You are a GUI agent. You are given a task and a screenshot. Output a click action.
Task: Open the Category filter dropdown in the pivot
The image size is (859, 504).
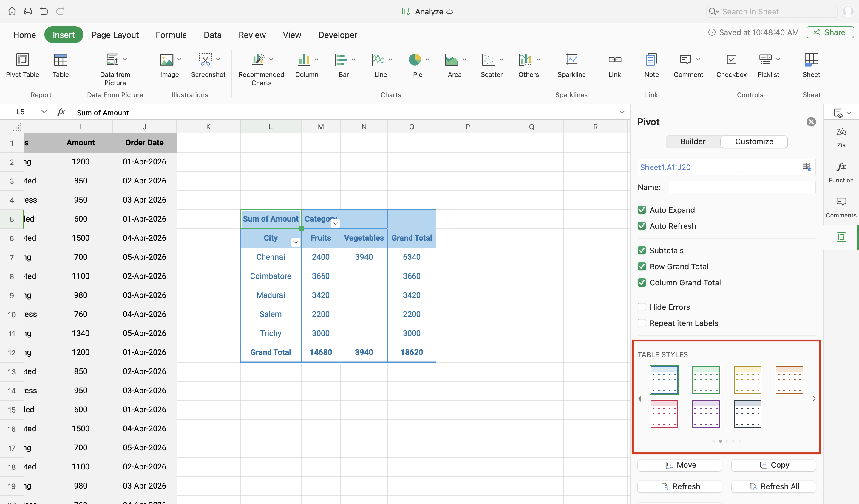coord(335,223)
